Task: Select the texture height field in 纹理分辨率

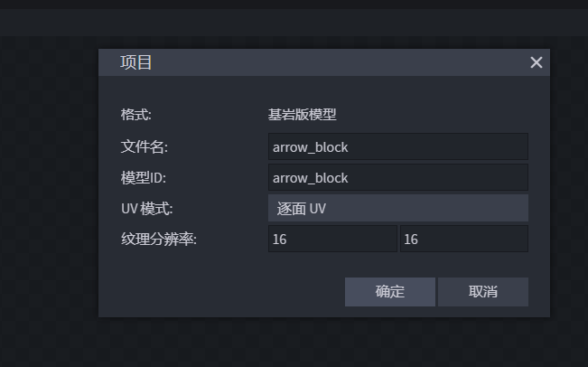Action: (x=464, y=239)
